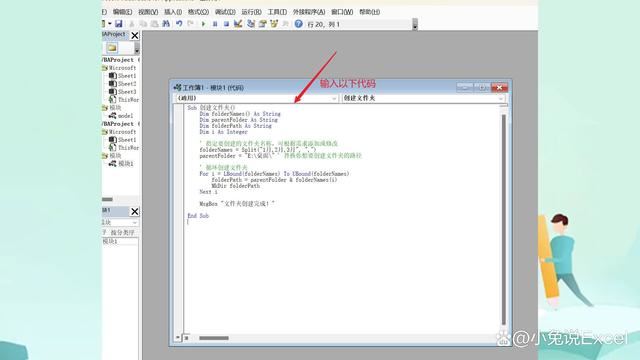This screenshot has width=640, height=360.
Task: Click the Find binoculars icon
Action: [166, 24]
